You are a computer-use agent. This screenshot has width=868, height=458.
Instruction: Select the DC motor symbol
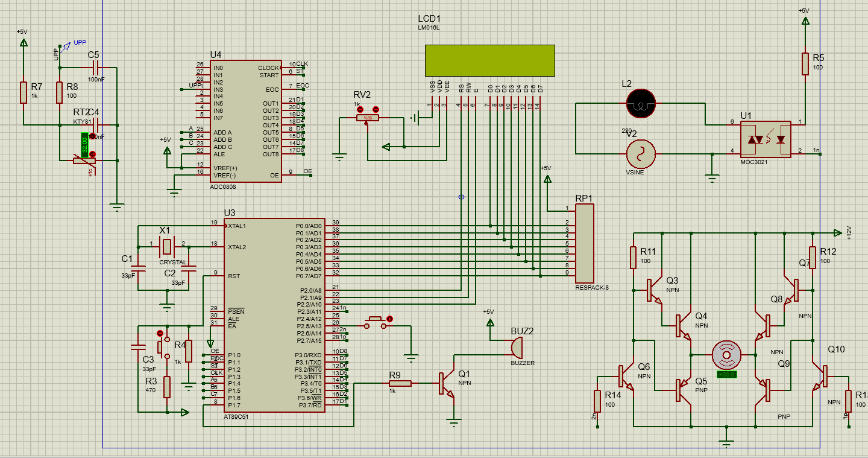pyautogui.click(x=727, y=355)
